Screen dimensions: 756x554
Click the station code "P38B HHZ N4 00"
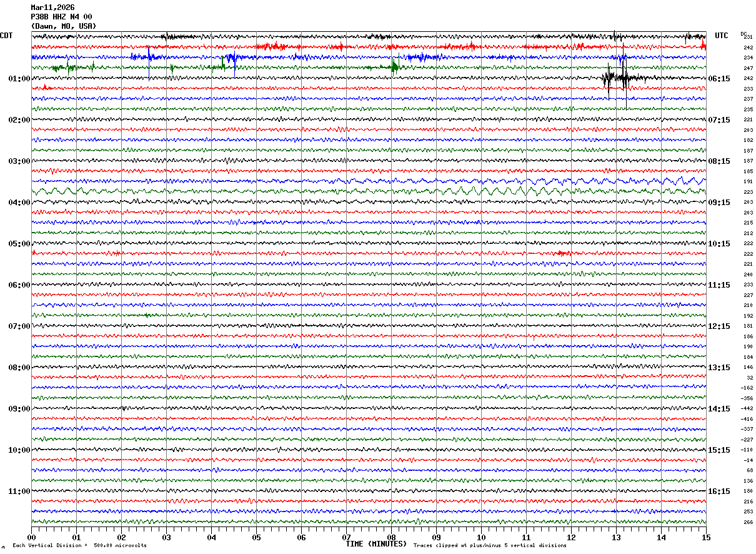coord(61,17)
